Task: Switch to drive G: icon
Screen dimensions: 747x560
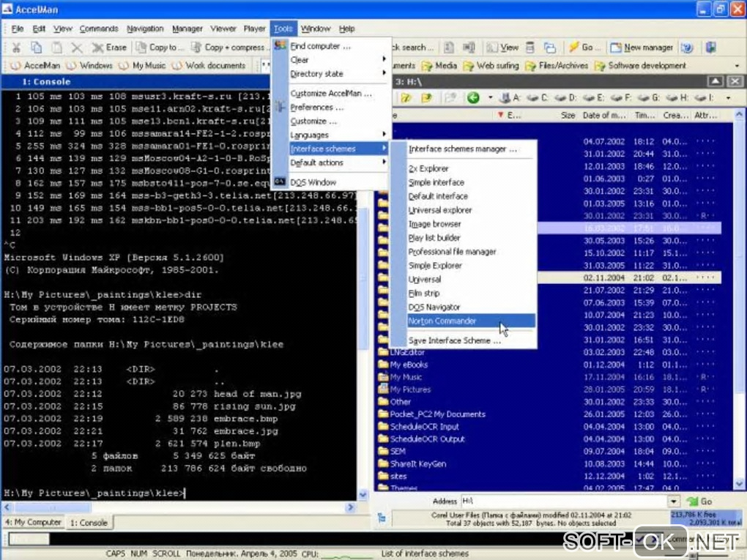Action: [x=650, y=97]
